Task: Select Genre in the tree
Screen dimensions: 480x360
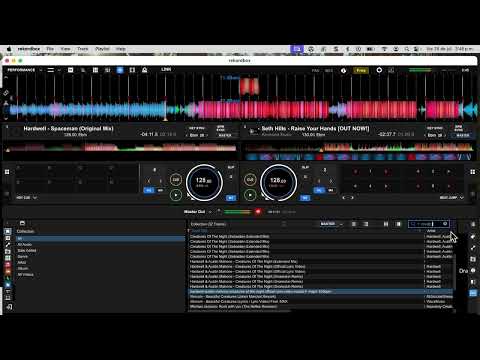Action: (x=22, y=256)
